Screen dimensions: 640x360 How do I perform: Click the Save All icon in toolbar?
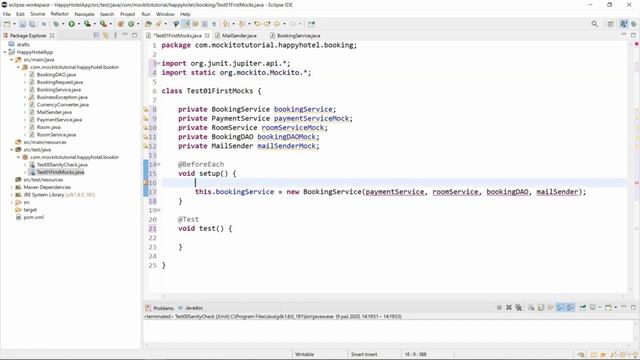[x=32, y=24]
